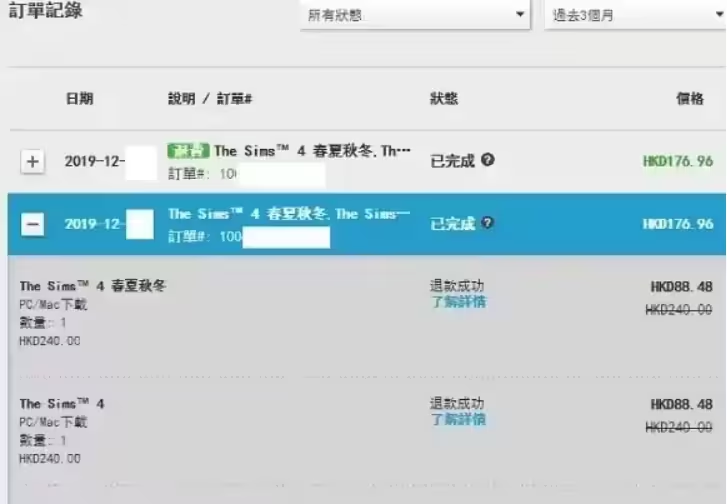Click the 已完成 status of the first order
Viewport: 727px width, 504px height.
pos(453,161)
